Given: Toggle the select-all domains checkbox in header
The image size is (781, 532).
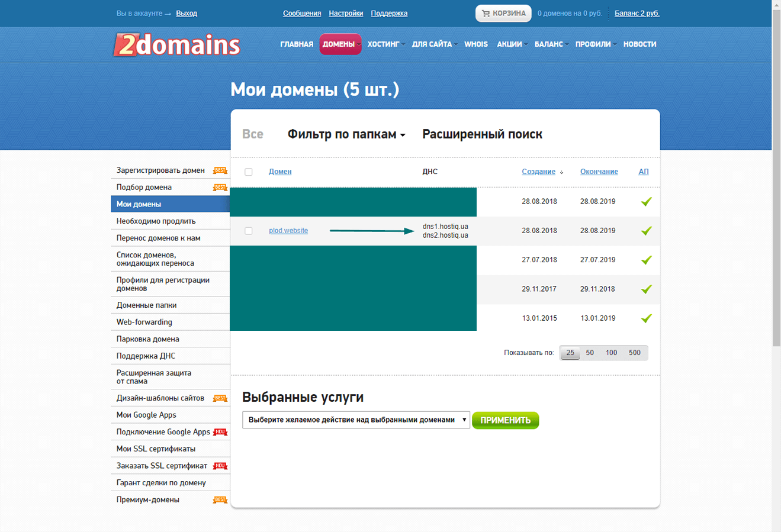Looking at the screenshot, I should [249, 172].
